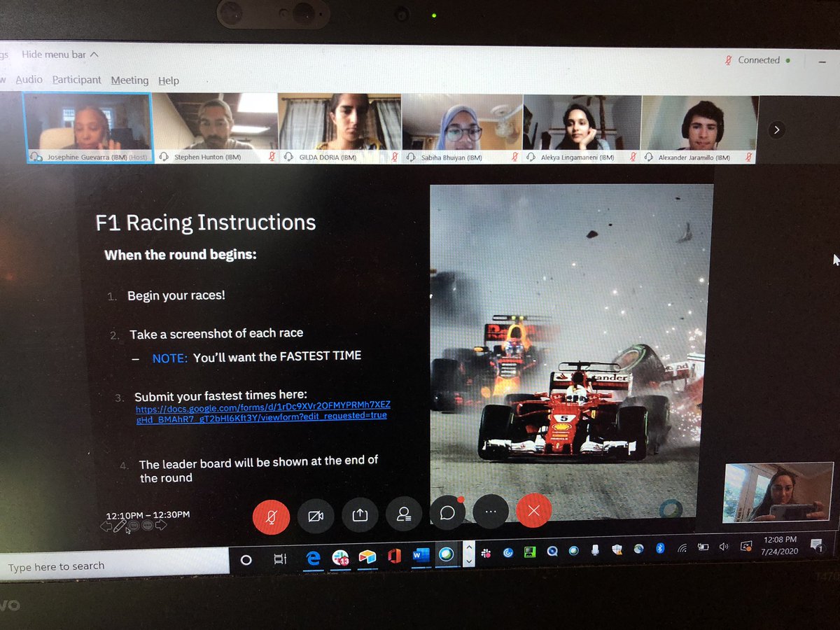840x630 pixels.
Task: Click the self-view video thumbnail
Action: (x=778, y=492)
